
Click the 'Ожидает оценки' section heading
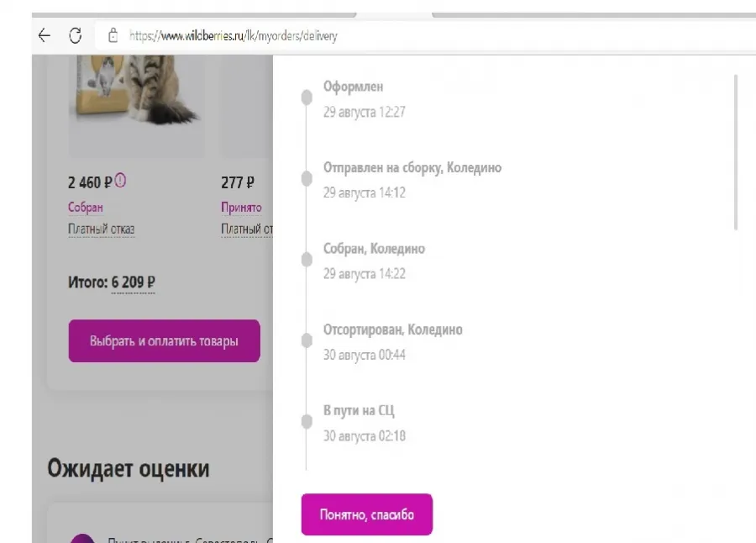pos(129,468)
